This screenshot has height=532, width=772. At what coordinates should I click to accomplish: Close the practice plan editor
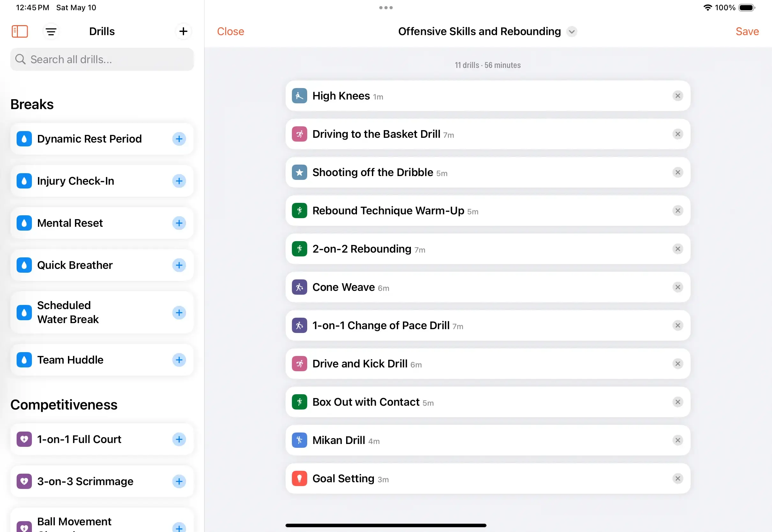231,31
